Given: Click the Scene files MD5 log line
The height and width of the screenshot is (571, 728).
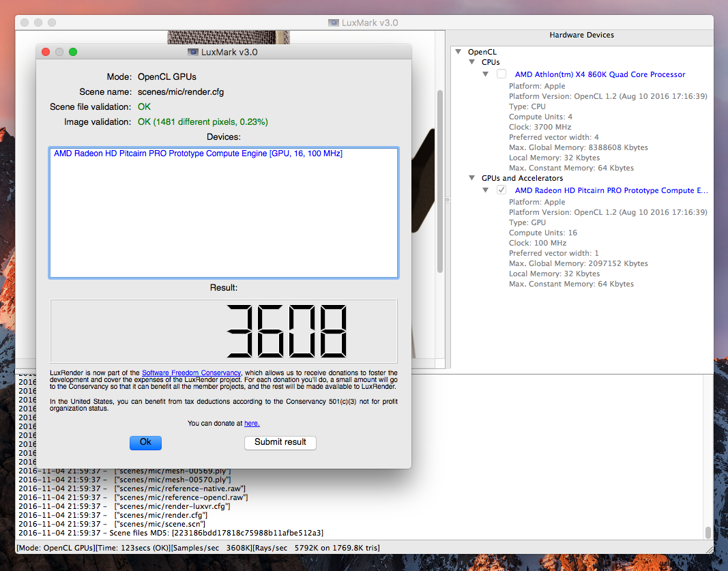Looking at the screenshot, I should point(171,533).
